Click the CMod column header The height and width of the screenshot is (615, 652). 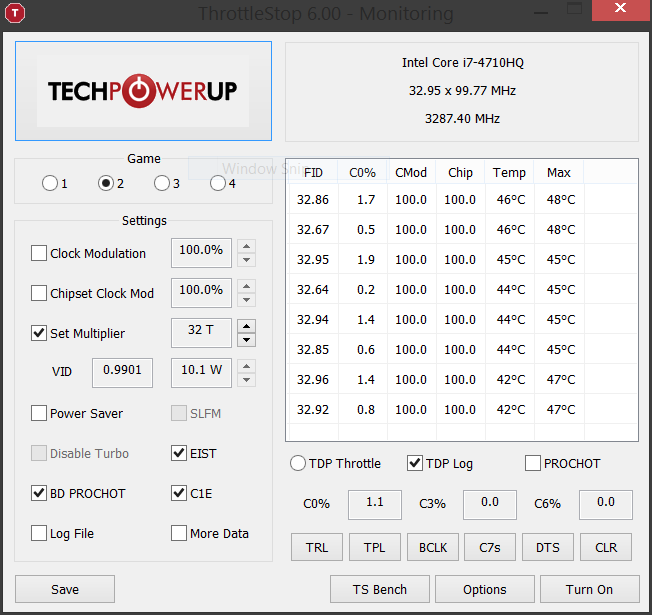tap(411, 172)
